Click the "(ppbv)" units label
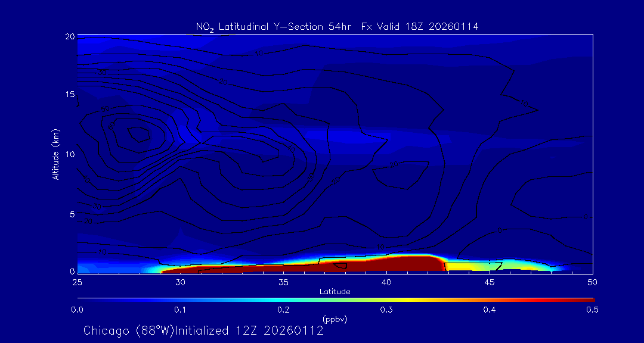Viewport: 644px width, 343px height. (x=335, y=319)
